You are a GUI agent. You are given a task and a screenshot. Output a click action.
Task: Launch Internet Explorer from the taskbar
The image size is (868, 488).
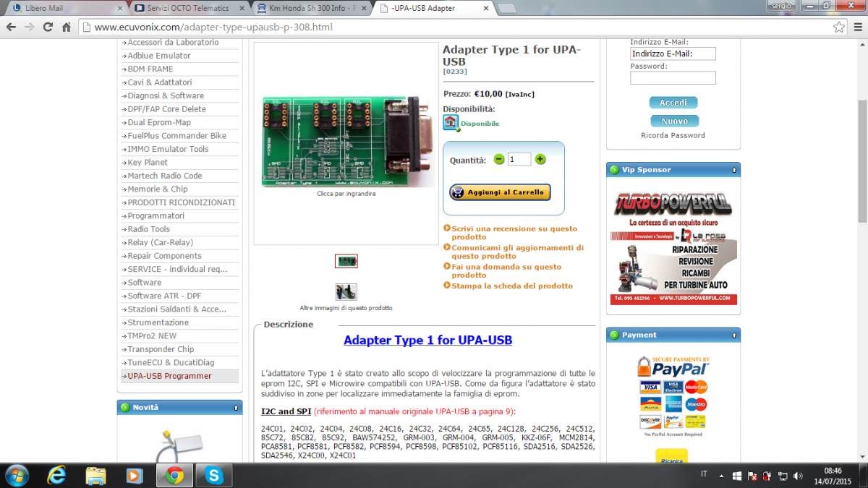tap(57, 475)
